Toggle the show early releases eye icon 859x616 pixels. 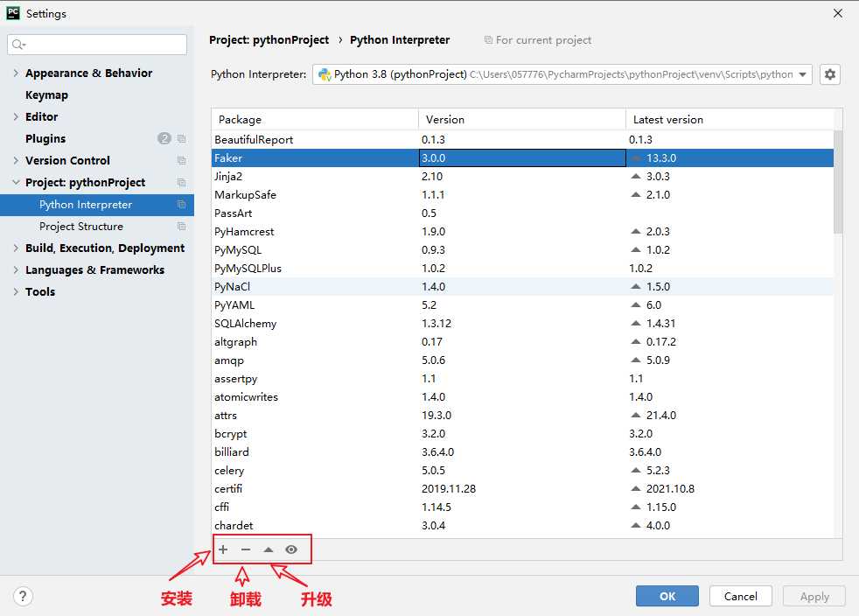tap(291, 549)
